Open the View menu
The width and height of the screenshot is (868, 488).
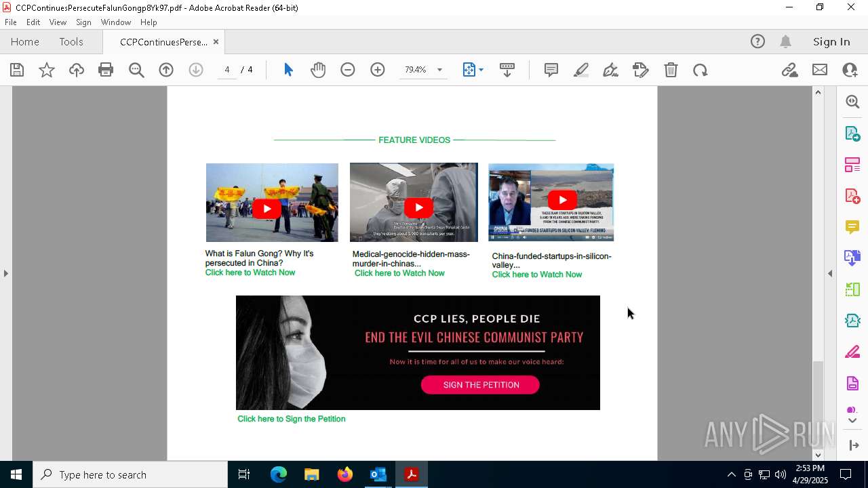click(x=58, y=22)
